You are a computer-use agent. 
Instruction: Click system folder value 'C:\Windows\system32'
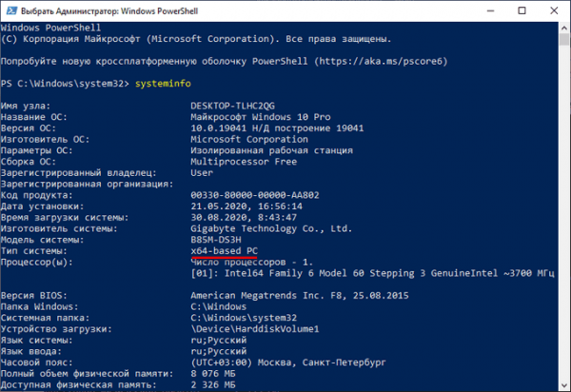244,318
